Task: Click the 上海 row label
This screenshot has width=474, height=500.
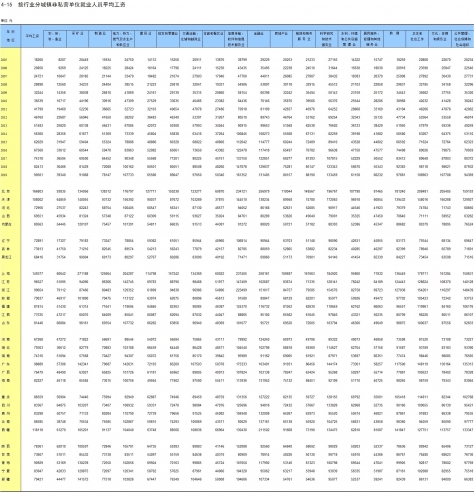Action: pyautogui.click(x=6, y=274)
